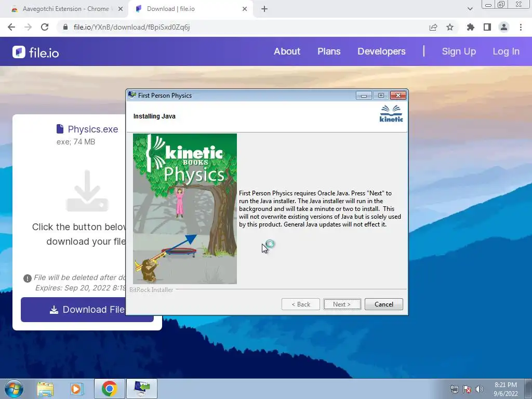Bookmark this page with star icon
532x399 pixels.
[x=450, y=27]
